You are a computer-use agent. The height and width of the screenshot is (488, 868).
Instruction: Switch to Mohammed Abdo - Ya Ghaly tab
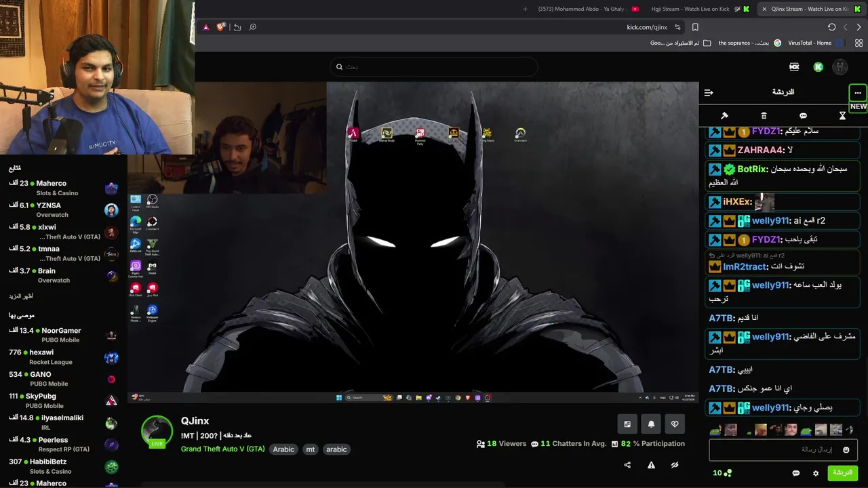coord(588,9)
